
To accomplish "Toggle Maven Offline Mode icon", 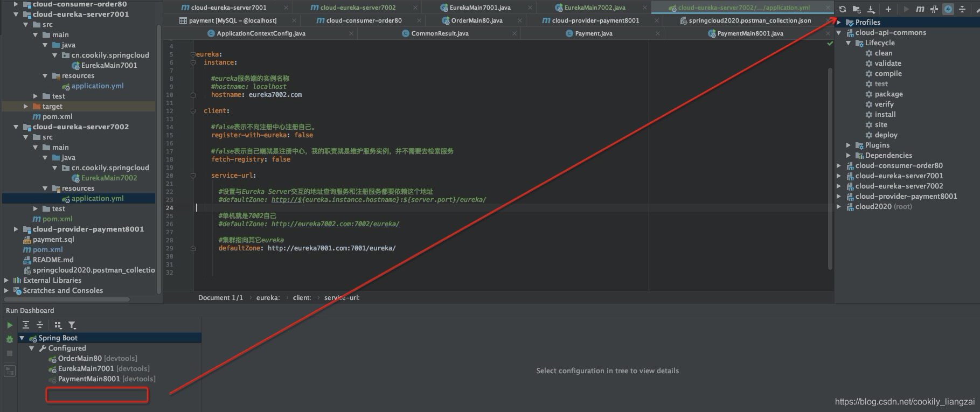I will 934,9.
